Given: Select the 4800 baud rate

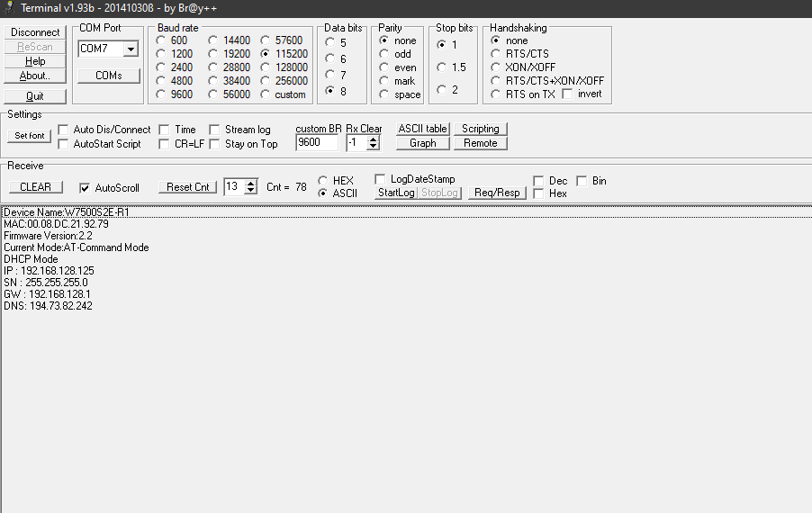Looking at the screenshot, I should pos(161,81).
